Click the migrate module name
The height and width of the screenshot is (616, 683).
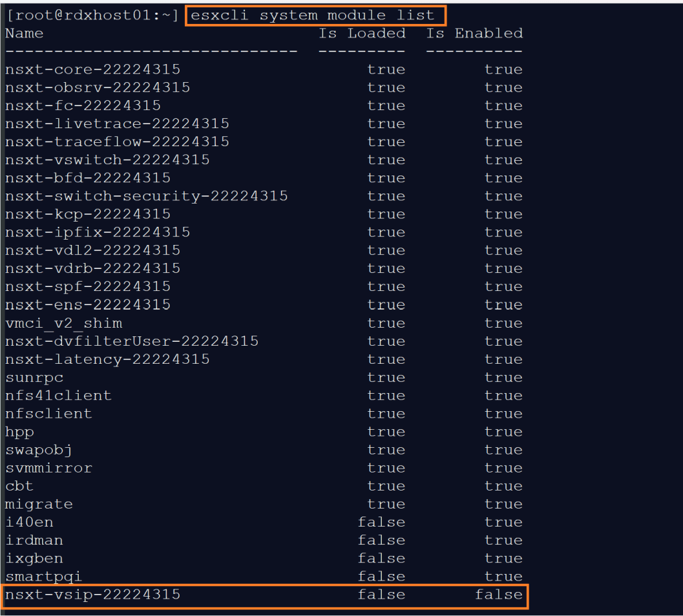click(x=39, y=504)
